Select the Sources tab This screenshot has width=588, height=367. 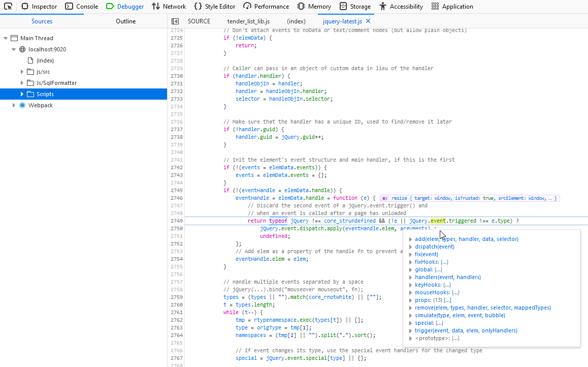tap(42, 21)
